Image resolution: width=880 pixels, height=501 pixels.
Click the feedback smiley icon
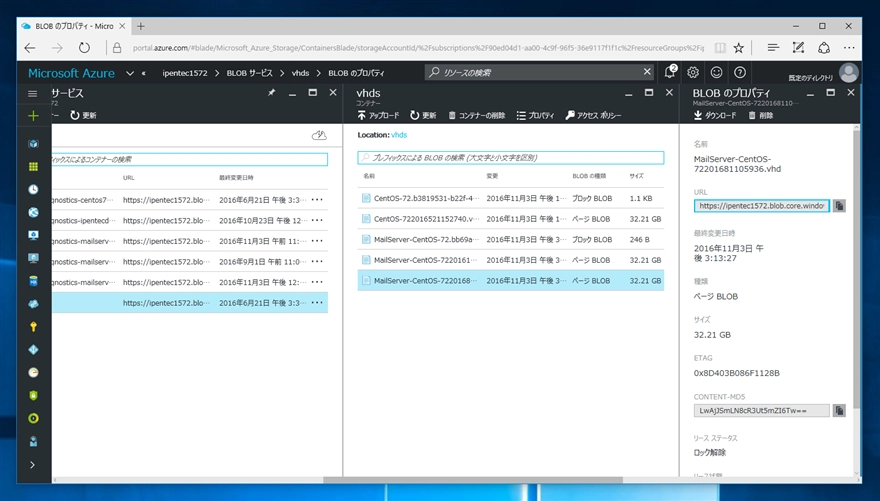coord(717,72)
